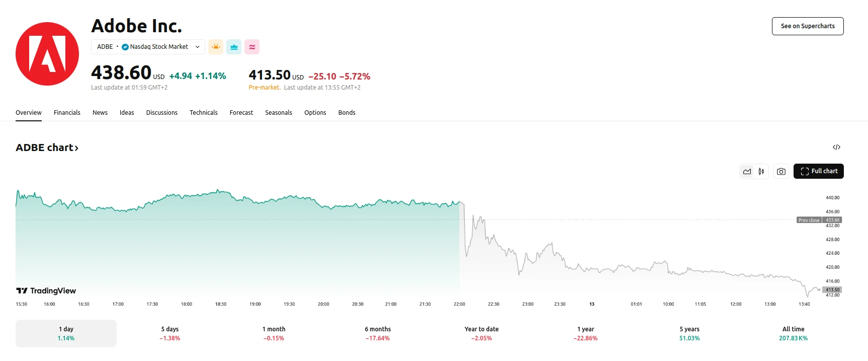Click the Prev close price label
This screenshot has width=868, height=361.
click(x=809, y=220)
